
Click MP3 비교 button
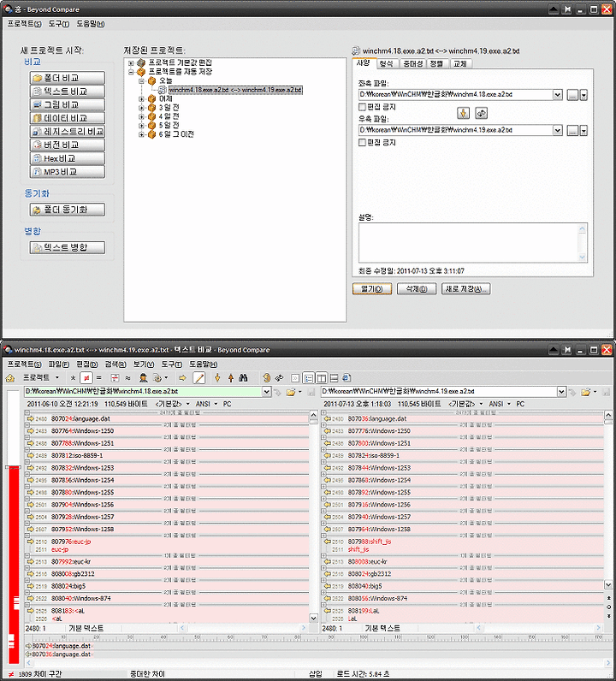68,172
